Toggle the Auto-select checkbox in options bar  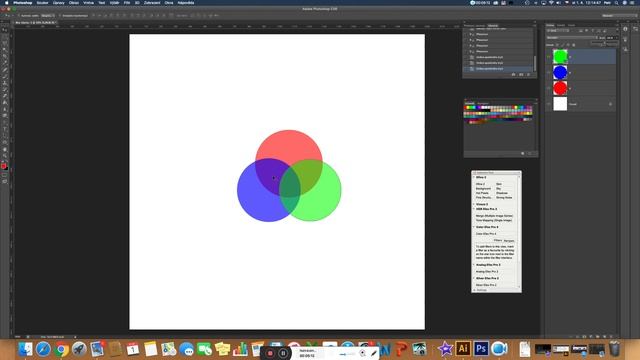20,16
